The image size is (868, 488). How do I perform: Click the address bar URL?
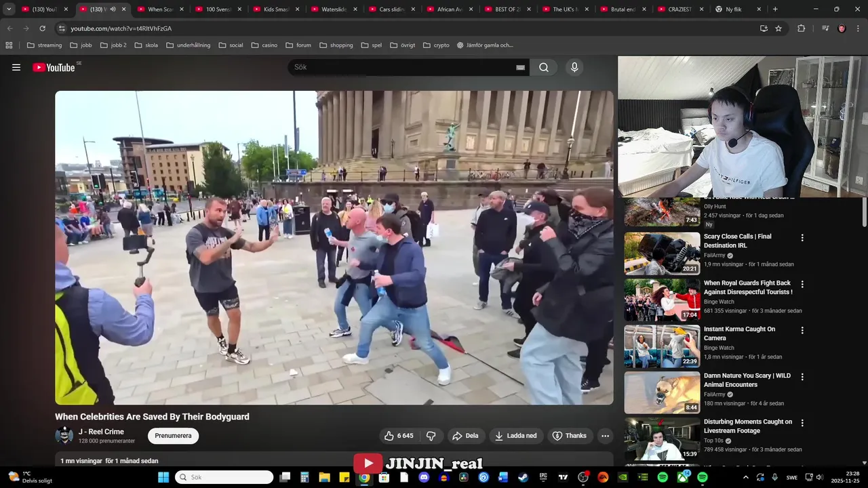121,28
